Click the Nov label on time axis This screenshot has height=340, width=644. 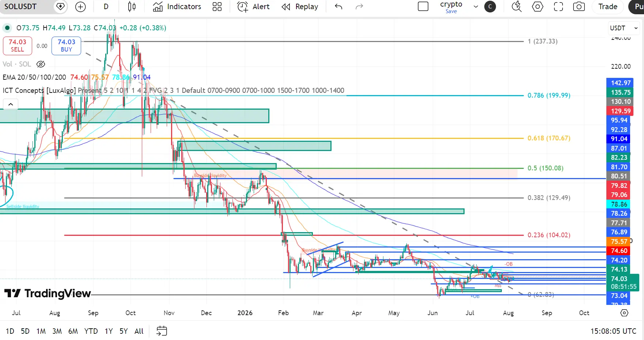click(x=169, y=313)
